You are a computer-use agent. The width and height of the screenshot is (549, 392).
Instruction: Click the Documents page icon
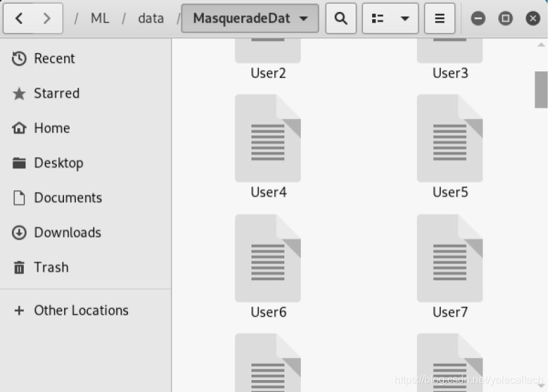click(x=19, y=197)
